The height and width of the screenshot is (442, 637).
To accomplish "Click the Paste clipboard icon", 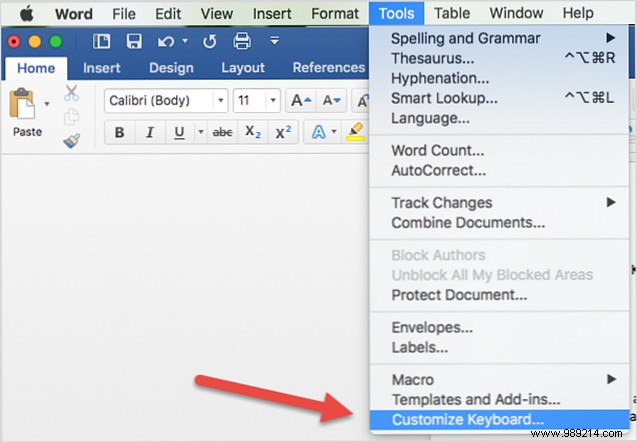I will pyautogui.click(x=22, y=104).
